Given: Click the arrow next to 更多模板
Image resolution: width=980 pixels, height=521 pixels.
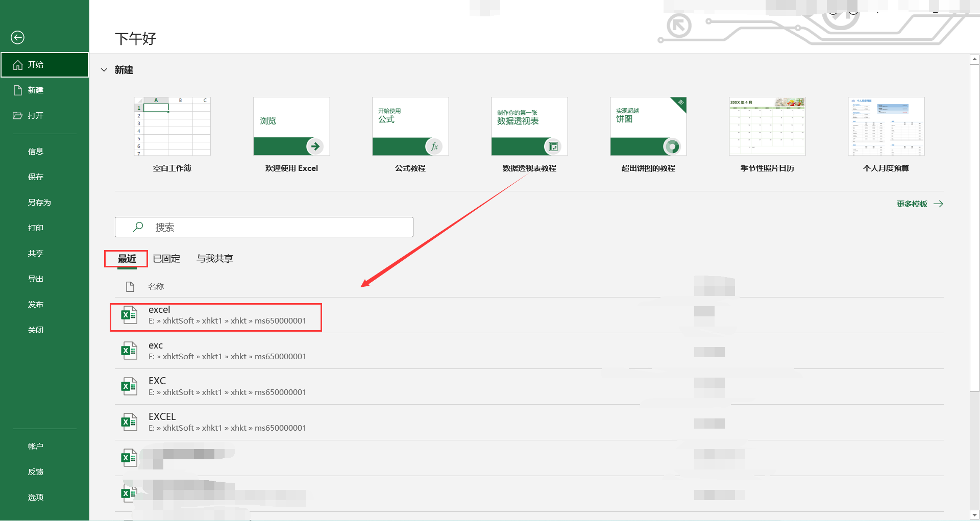Looking at the screenshot, I should coord(938,204).
